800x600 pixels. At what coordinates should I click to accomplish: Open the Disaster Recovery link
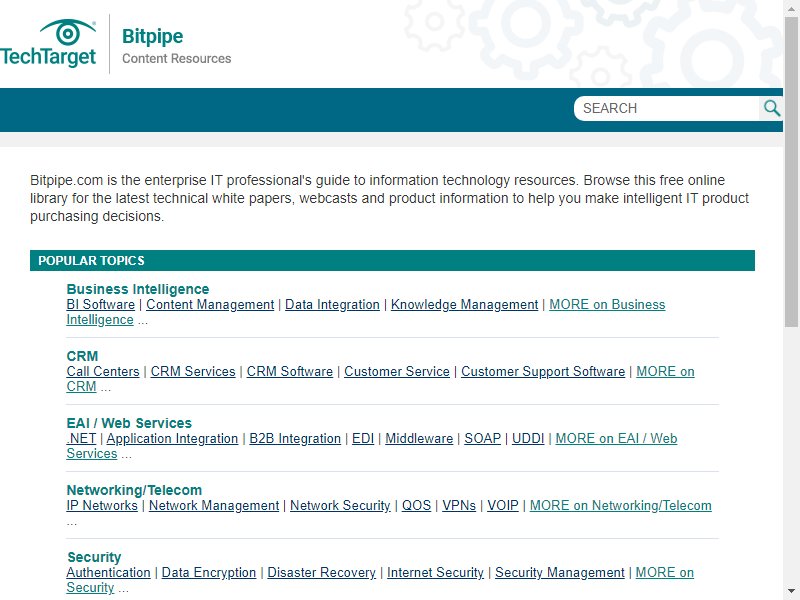click(321, 572)
